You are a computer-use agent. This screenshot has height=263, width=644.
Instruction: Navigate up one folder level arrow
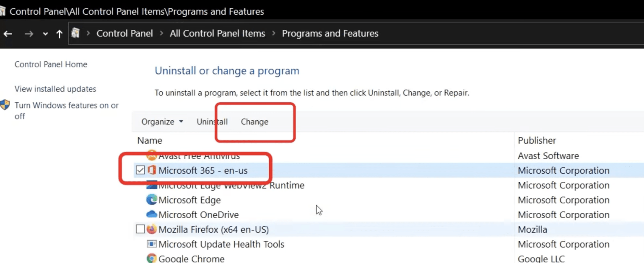(x=60, y=34)
